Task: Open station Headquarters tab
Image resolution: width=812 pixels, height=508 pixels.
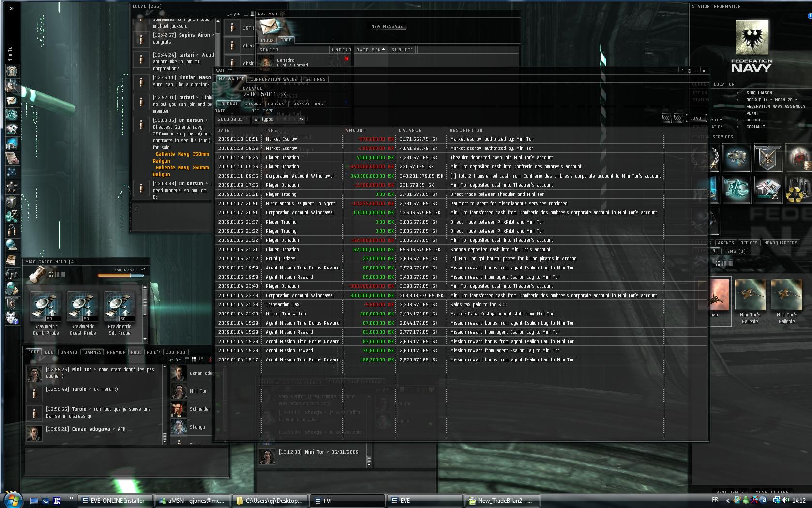Action: point(780,243)
